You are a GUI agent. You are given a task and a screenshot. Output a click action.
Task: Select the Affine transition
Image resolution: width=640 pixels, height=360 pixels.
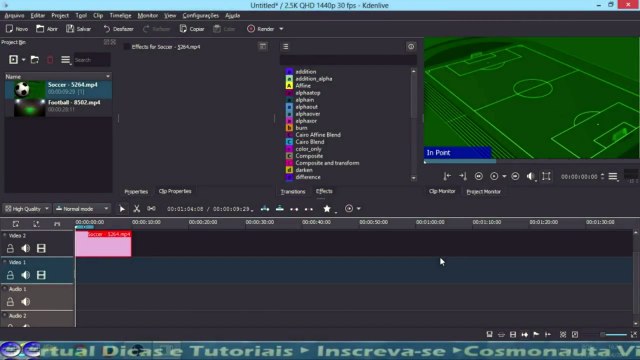pos(303,86)
